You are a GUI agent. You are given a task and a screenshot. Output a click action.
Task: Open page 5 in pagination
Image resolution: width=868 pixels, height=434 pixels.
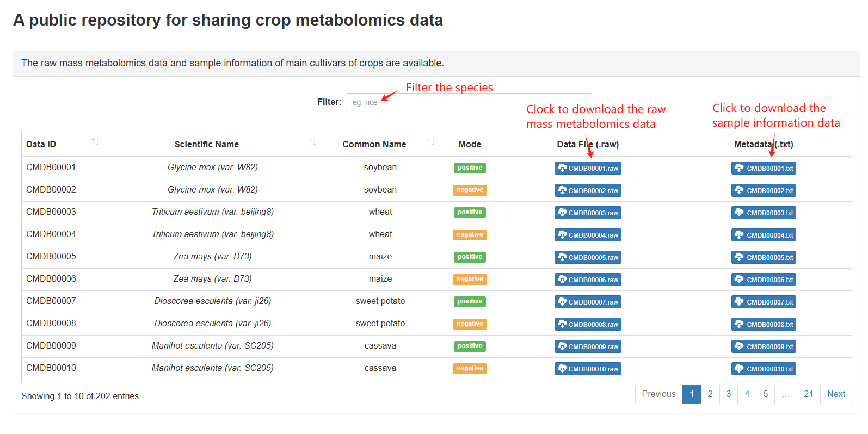tap(766, 394)
